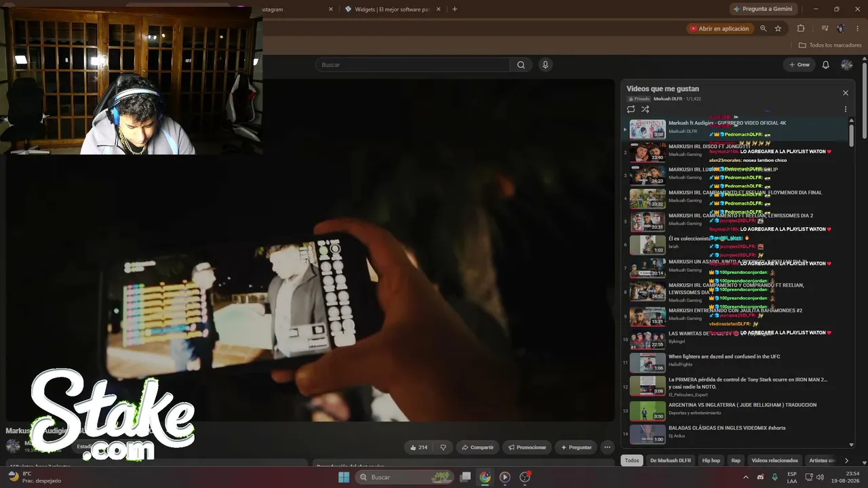Show hidden system tray icons
868x488 pixels.
coord(746,477)
